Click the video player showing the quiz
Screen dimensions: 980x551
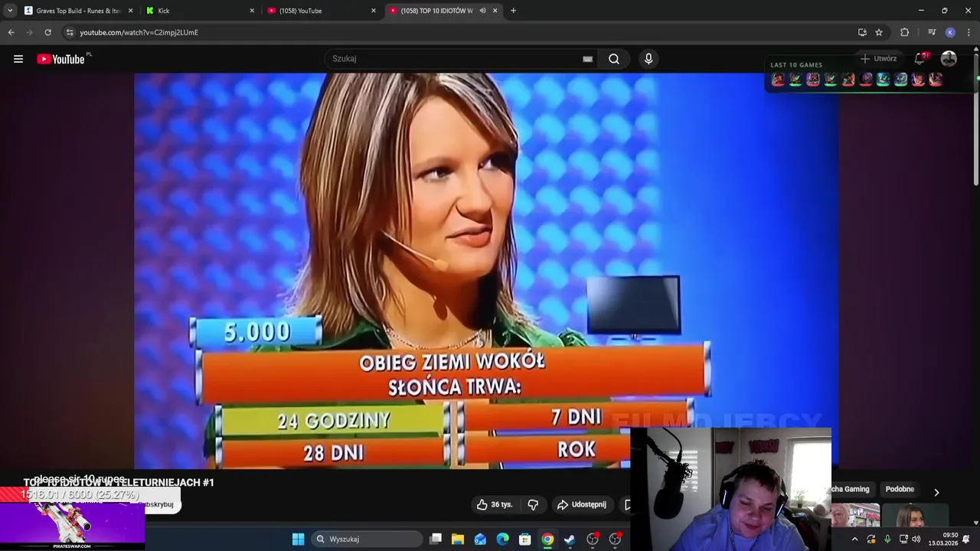(486, 270)
